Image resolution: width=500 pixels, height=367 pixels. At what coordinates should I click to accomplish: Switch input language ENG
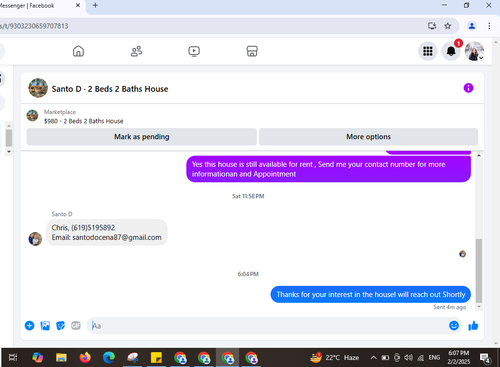(434, 358)
